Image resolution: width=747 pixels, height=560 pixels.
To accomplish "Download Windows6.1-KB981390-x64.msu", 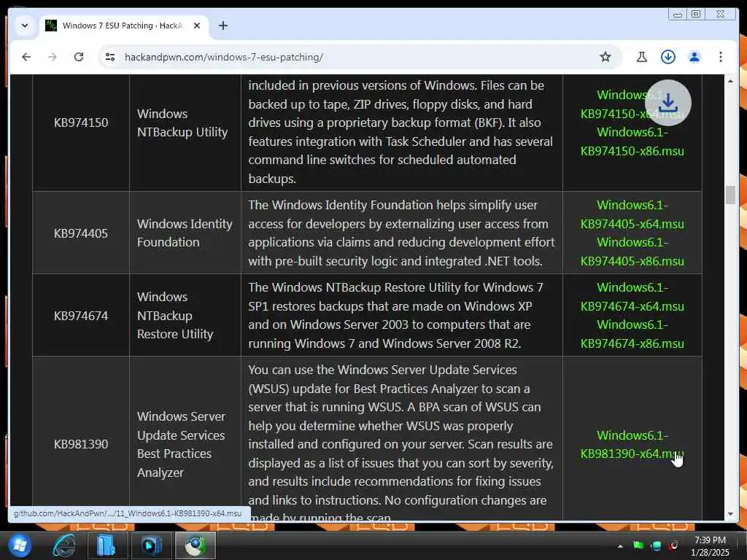I will 632,444.
